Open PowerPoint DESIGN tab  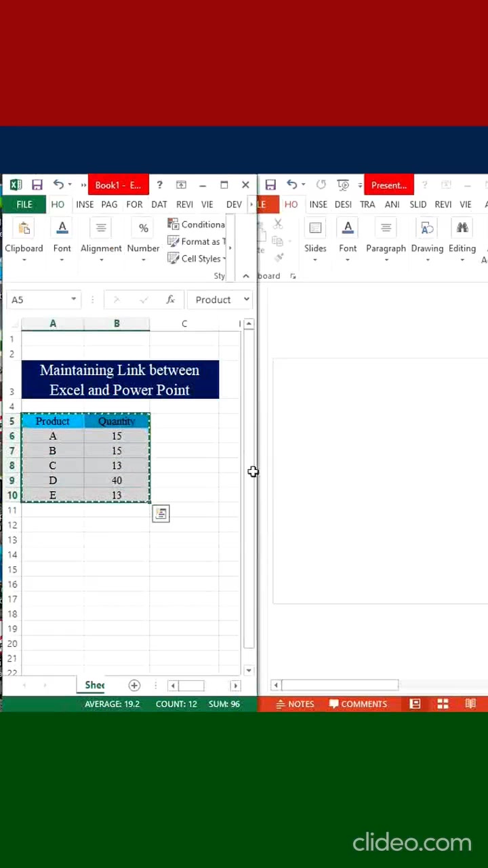pos(343,204)
